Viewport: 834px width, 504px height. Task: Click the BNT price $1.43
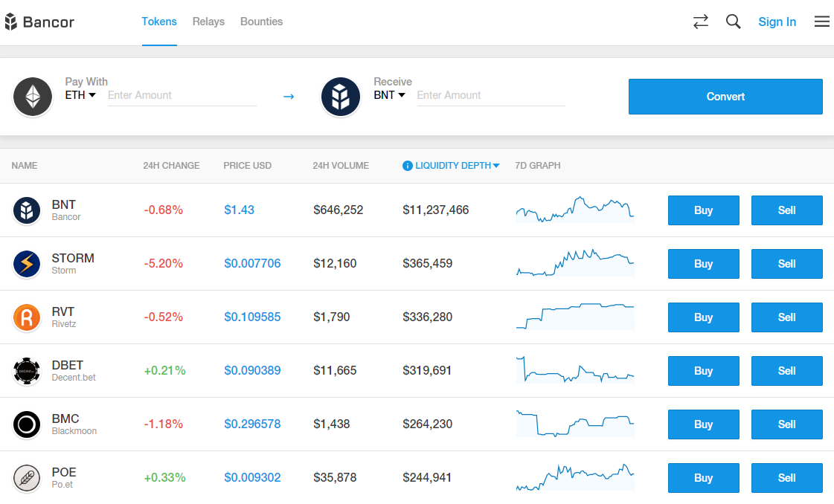240,210
